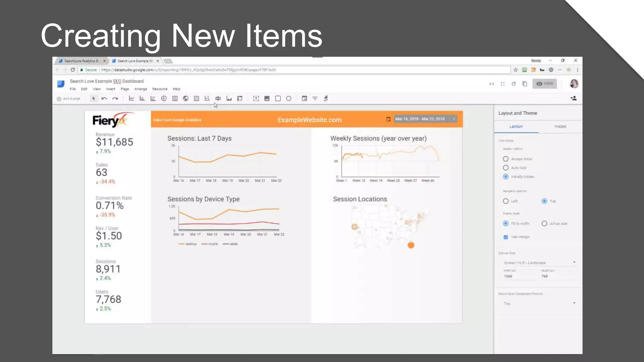Choose Left navigation position
Screen dimensions: 644x362
click(506, 201)
